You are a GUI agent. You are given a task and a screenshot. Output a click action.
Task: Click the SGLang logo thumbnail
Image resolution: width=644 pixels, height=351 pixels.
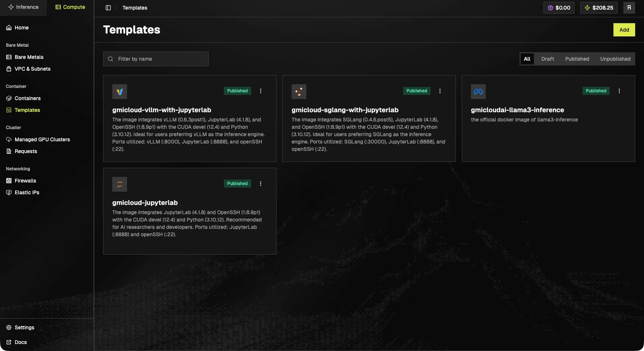click(x=299, y=92)
